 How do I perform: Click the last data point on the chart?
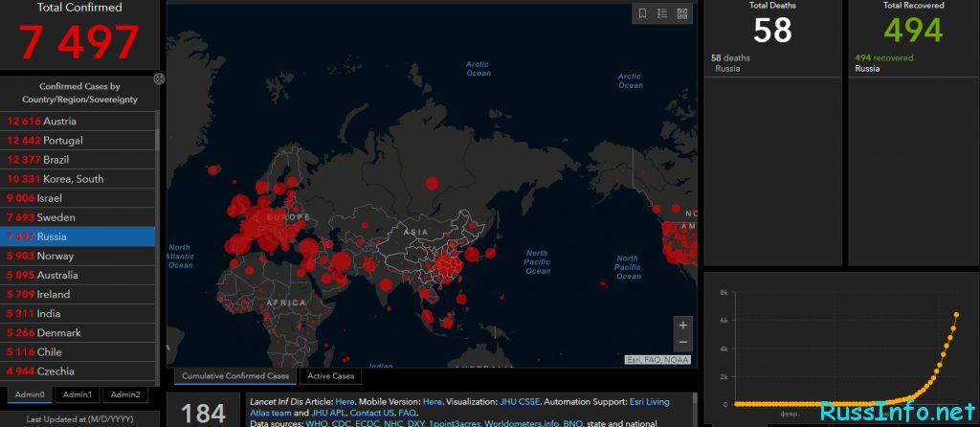[x=956, y=314]
